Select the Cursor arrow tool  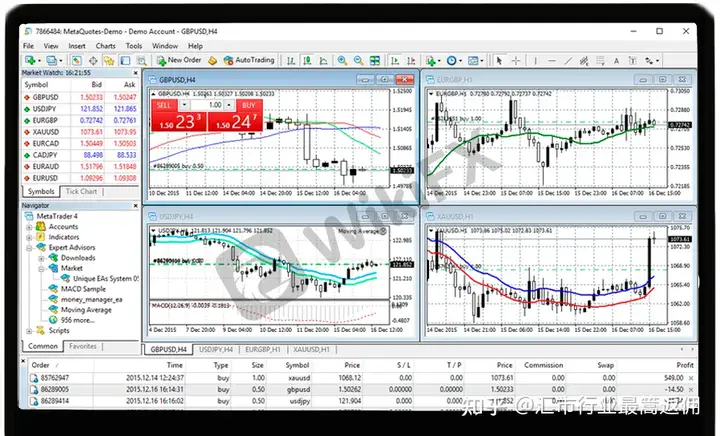pyautogui.click(x=500, y=61)
